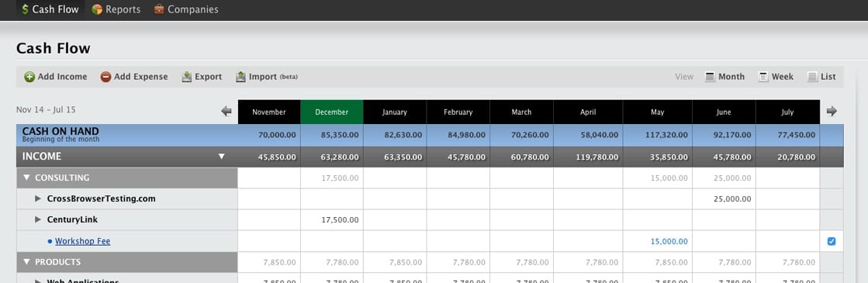
Task: Expand the CenturyLink row
Action: tap(38, 219)
